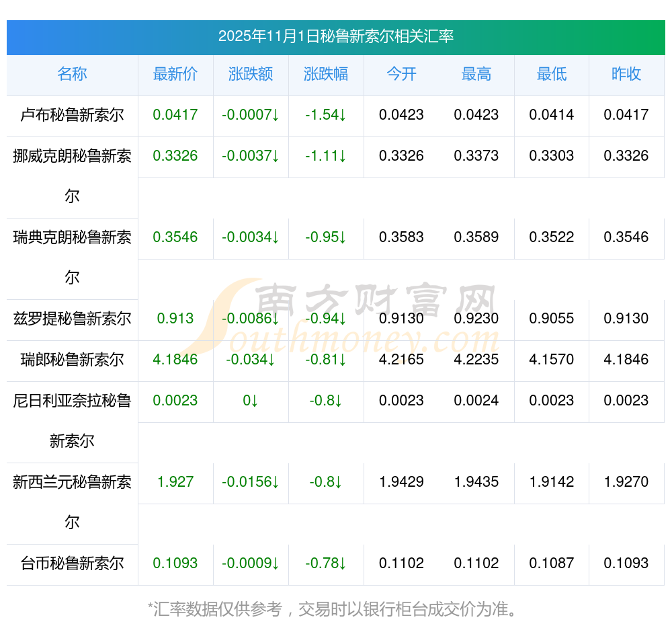Click the 2025年11月1日秘鲁新索尔相关汇率 title banner
The image size is (672, 630).
(335, 36)
